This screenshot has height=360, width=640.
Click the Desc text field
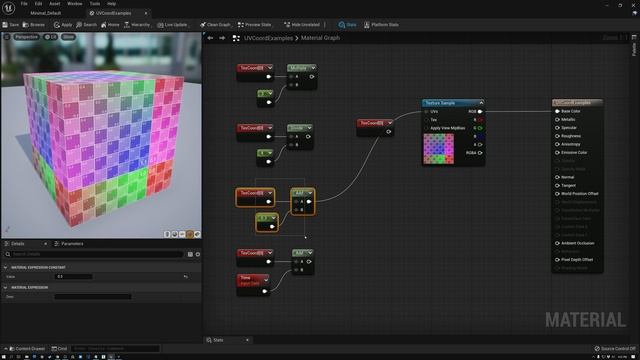tap(93, 297)
